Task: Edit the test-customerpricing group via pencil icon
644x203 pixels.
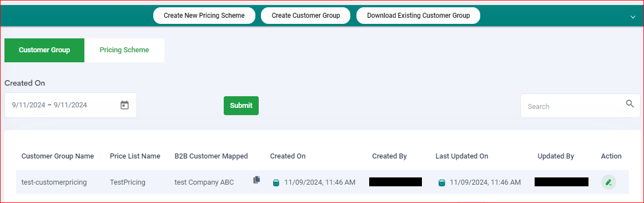Action: [x=608, y=182]
